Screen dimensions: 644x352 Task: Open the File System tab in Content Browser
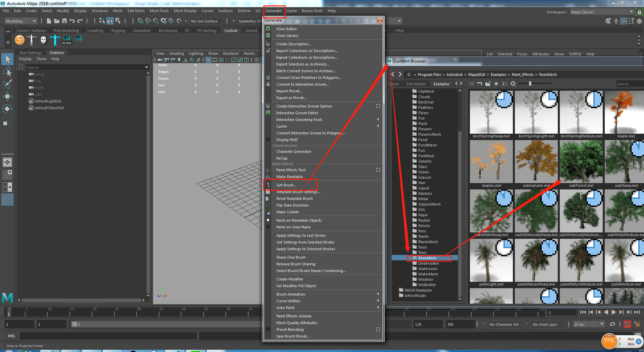(x=416, y=84)
